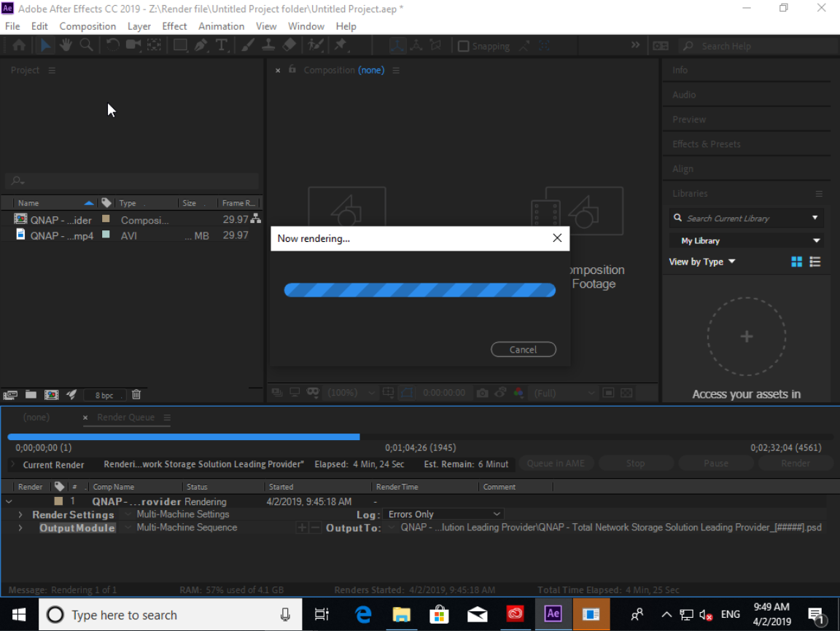Open the Animation menu
Image resolution: width=840 pixels, height=631 pixels.
click(221, 26)
